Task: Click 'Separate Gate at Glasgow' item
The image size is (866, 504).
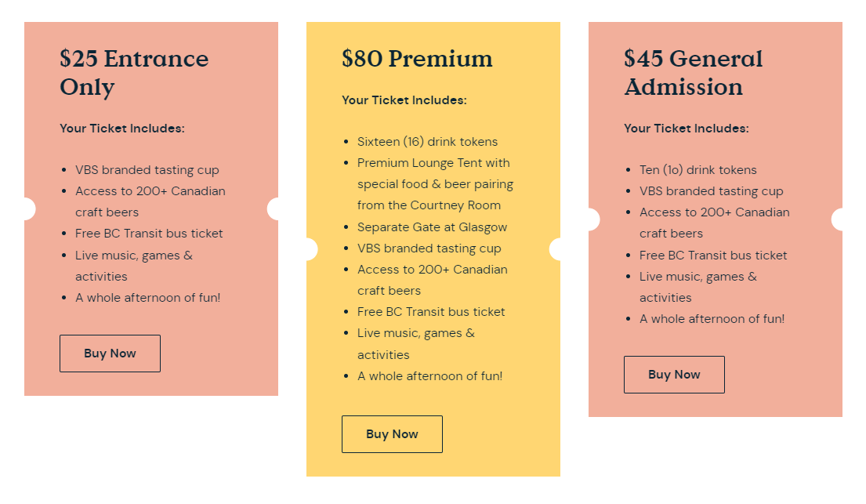Action: (432, 227)
